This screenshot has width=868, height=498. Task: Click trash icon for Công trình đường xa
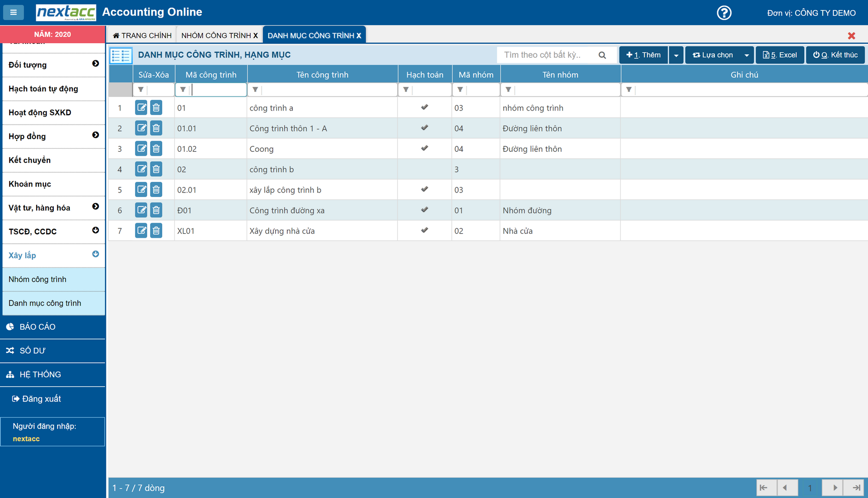pos(156,210)
